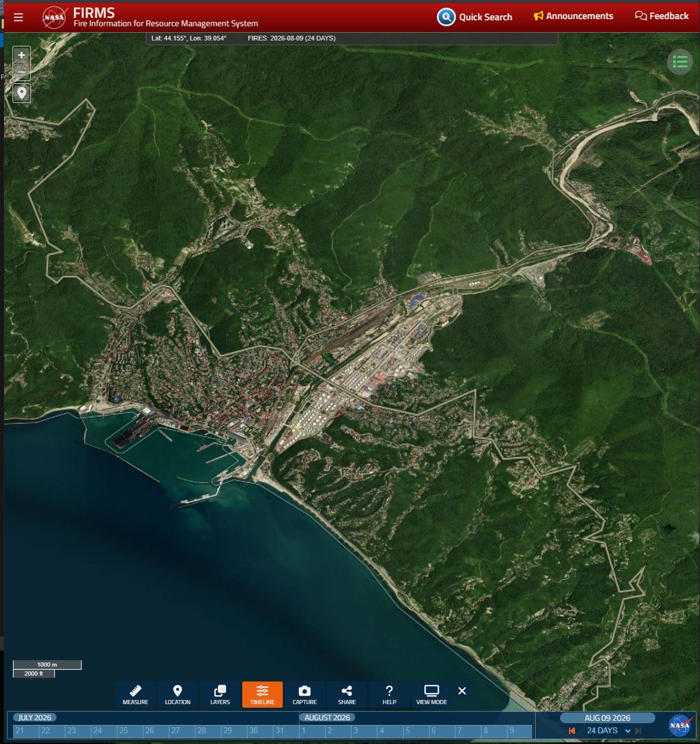The image size is (700, 744).
Task: Select August 8 on the timeline
Action: click(x=494, y=731)
